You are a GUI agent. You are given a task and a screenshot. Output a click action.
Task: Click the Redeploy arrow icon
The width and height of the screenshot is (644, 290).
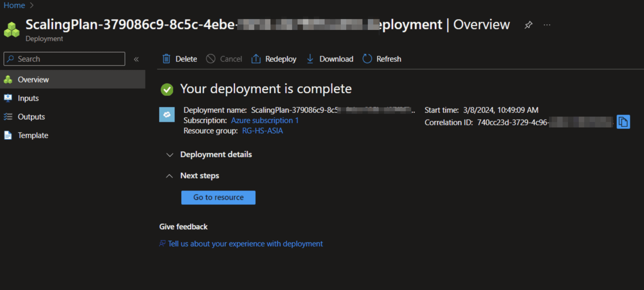pyautogui.click(x=256, y=59)
